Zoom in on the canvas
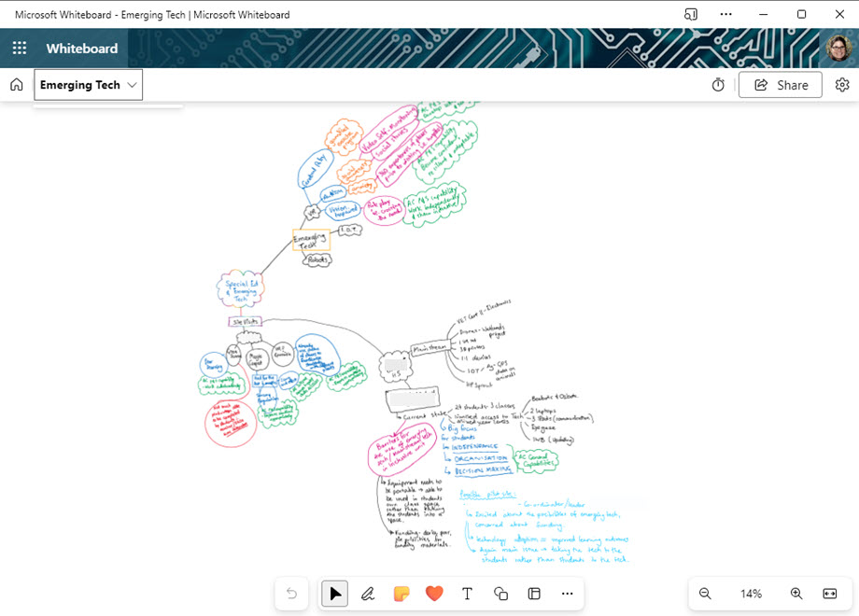859x616 pixels. click(x=796, y=594)
